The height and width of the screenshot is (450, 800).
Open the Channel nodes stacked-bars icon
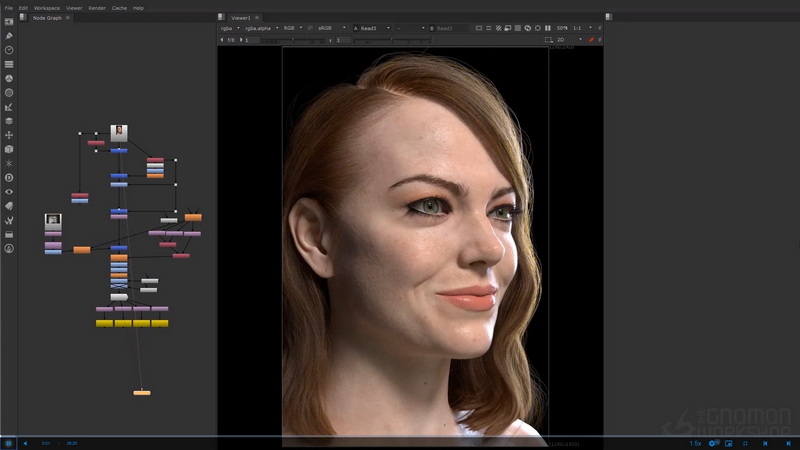pyautogui.click(x=9, y=64)
